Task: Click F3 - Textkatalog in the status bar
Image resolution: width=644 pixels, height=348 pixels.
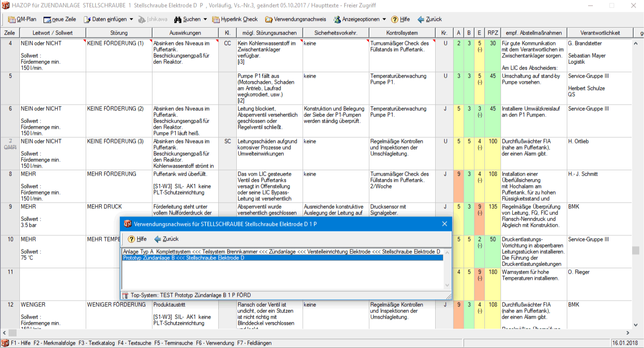Action: click(98, 343)
